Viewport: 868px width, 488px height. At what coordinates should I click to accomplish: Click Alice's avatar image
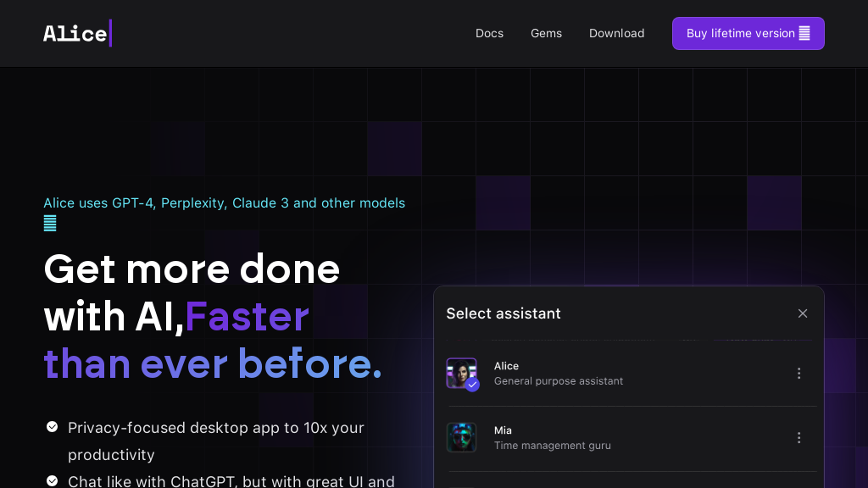click(x=460, y=372)
